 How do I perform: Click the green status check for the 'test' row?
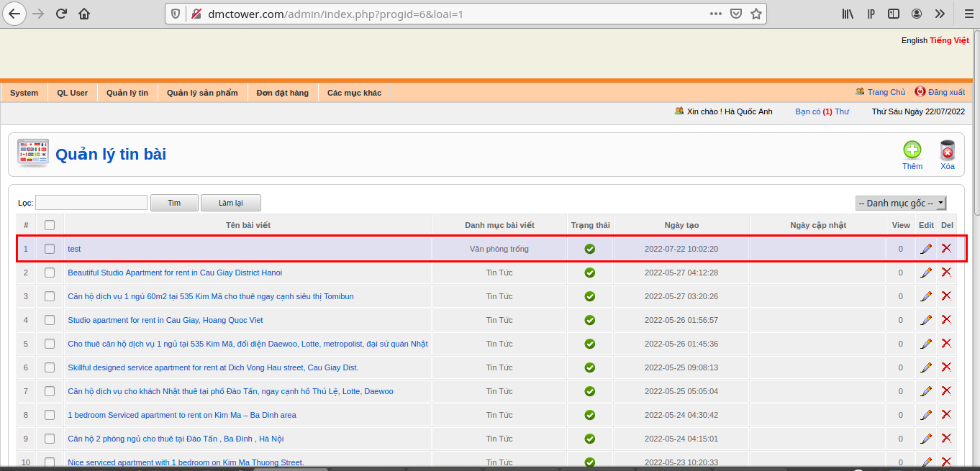click(590, 249)
